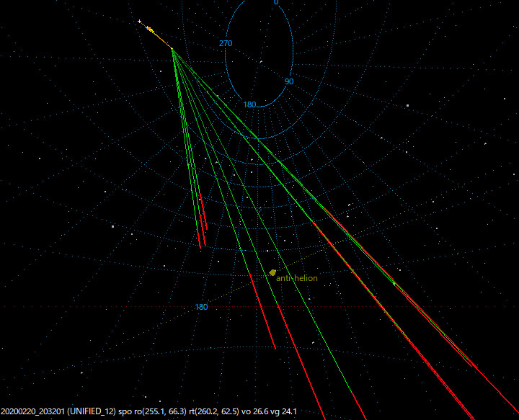Click the '90' grid label on ellipse

point(289,81)
